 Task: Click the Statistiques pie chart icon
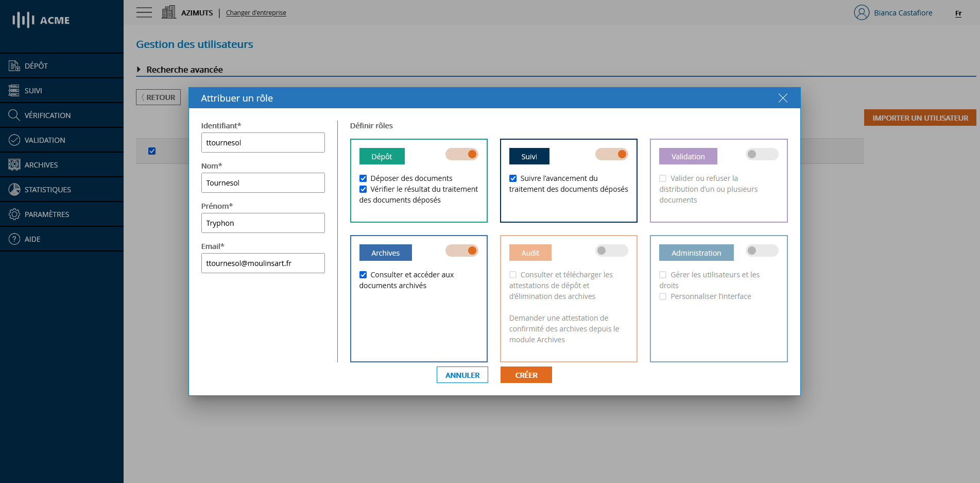pos(14,189)
